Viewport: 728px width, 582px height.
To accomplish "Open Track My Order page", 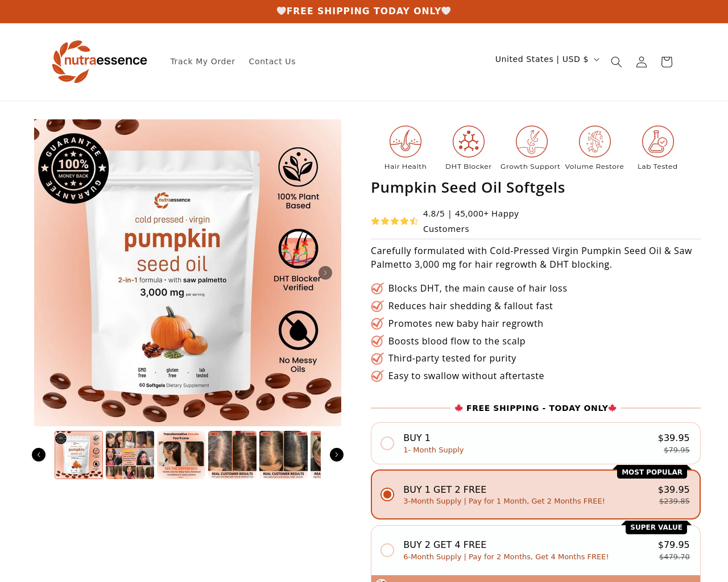I will pos(202,61).
